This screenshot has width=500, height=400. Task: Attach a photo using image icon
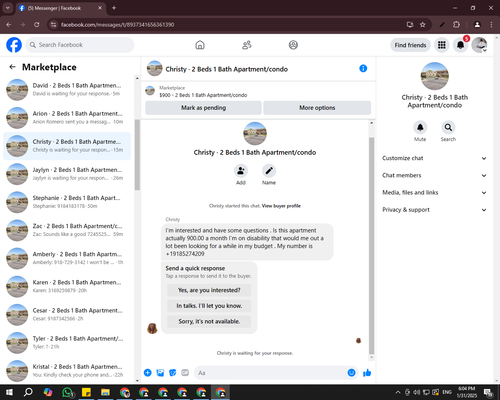pos(160,373)
